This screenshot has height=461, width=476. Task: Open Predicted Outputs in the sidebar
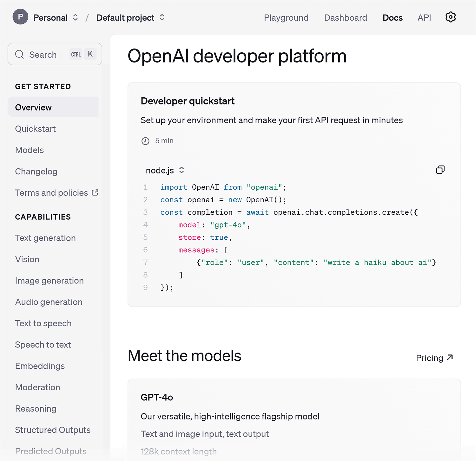coord(51,451)
